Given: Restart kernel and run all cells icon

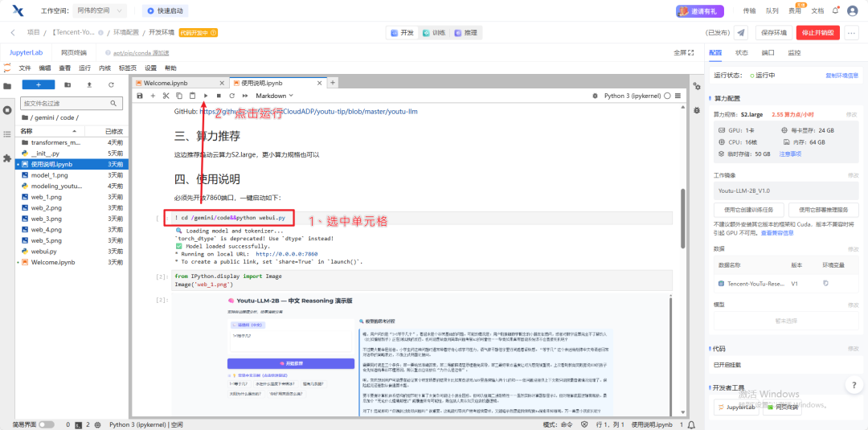Looking at the screenshot, I should coord(244,96).
